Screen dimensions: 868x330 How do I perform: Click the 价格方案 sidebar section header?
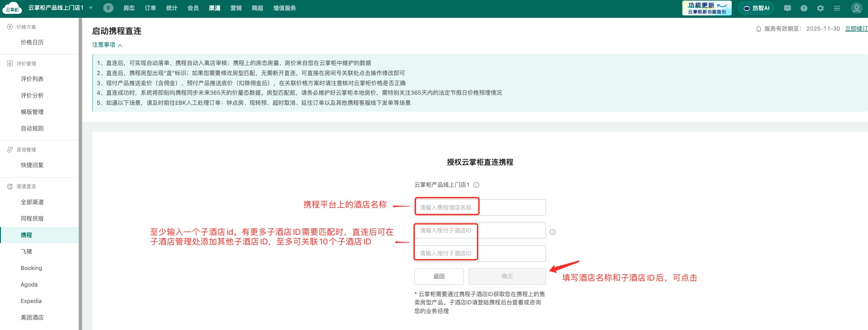click(x=26, y=27)
